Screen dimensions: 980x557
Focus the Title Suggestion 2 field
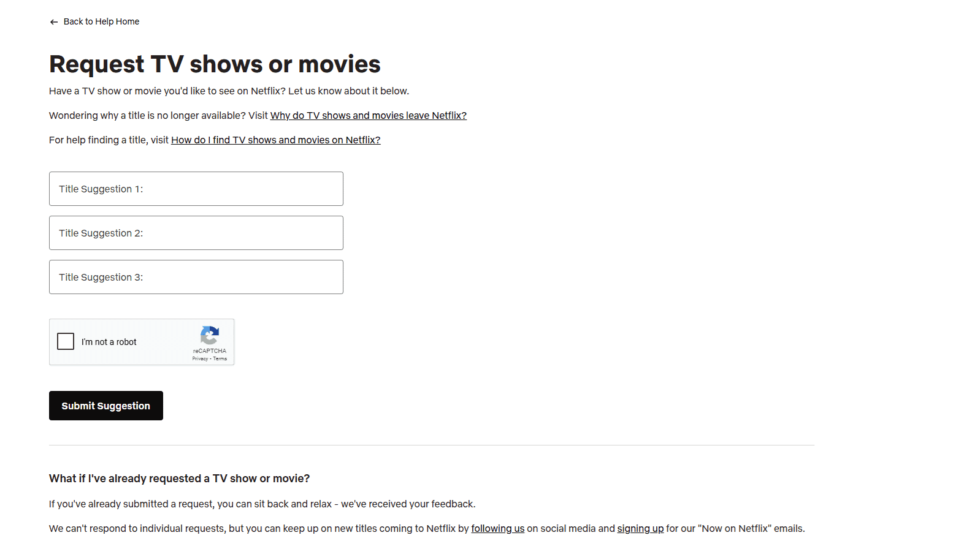click(x=196, y=233)
